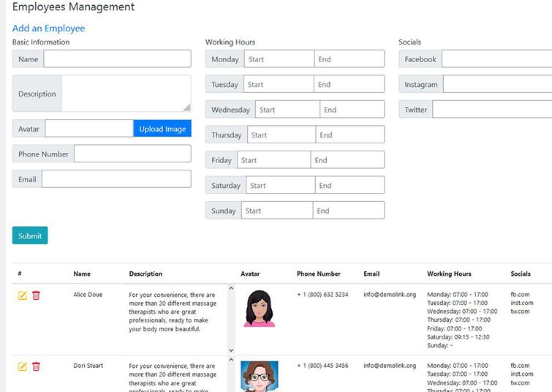Click the Upload Image button

tap(162, 129)
